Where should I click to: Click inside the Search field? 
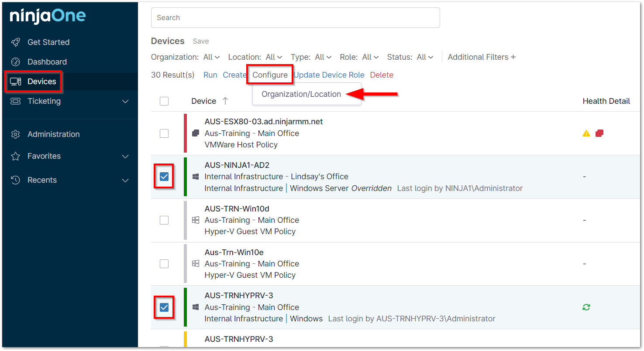point(295,17)
